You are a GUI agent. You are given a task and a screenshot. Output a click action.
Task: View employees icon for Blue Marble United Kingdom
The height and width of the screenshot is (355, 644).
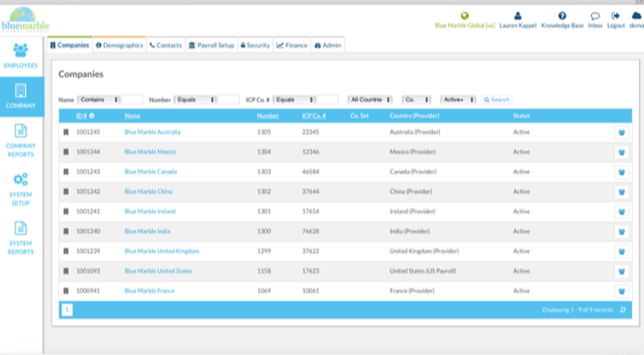pos(622,252)
